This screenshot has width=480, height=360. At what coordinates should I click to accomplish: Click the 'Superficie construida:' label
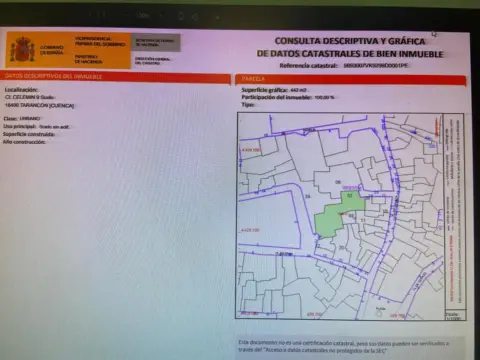coord(29,134)
